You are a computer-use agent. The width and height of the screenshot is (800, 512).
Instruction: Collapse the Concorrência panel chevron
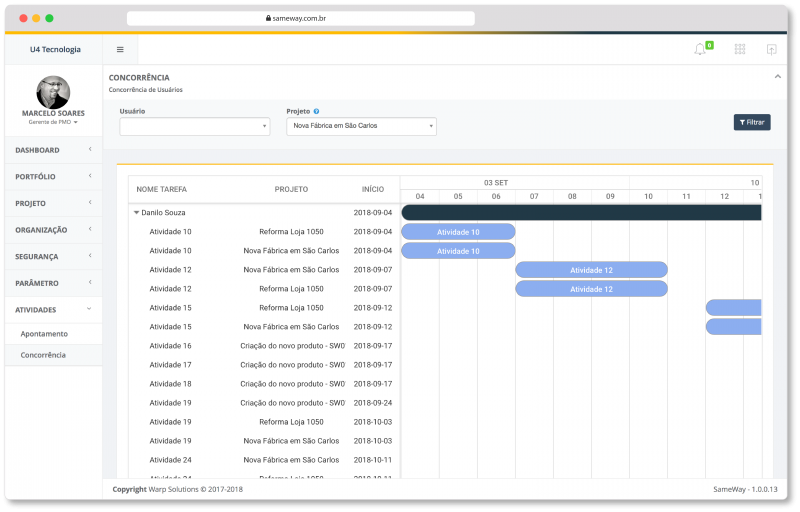(777, 77)
